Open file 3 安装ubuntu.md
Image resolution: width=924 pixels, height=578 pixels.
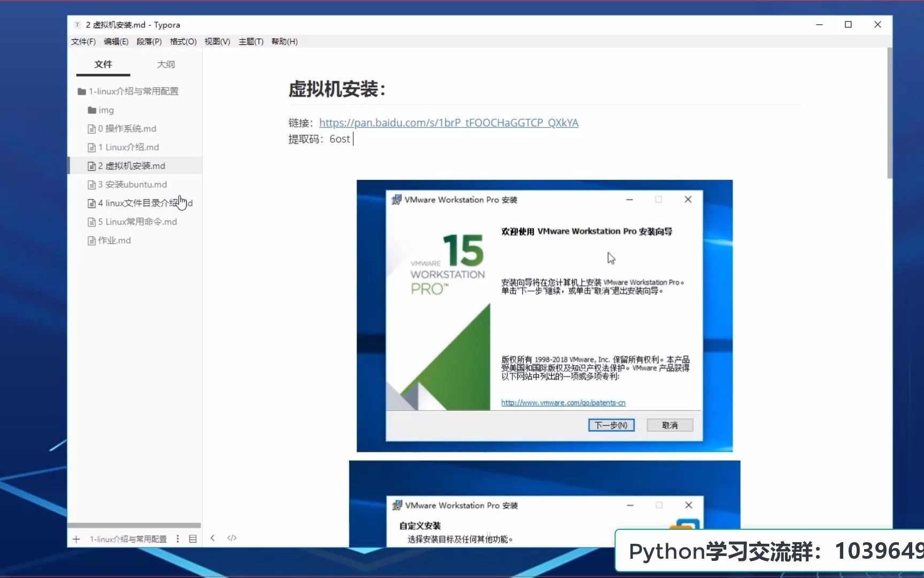click(133, 185)
